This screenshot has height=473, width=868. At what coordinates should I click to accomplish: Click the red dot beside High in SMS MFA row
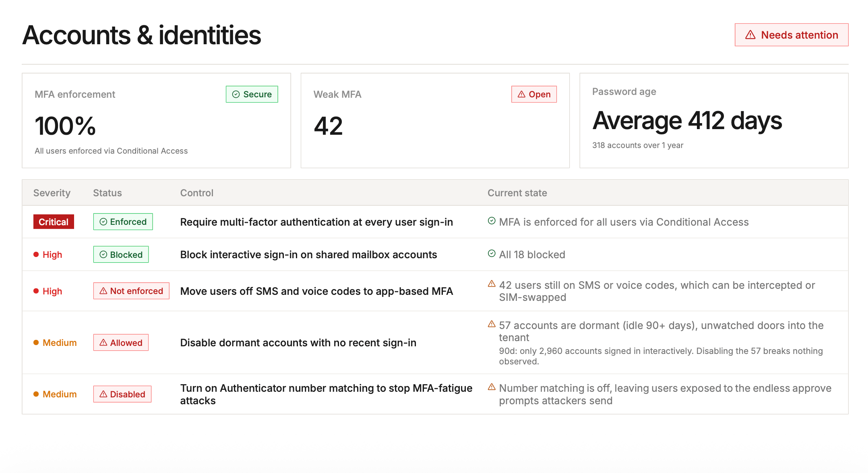(36, 291)
